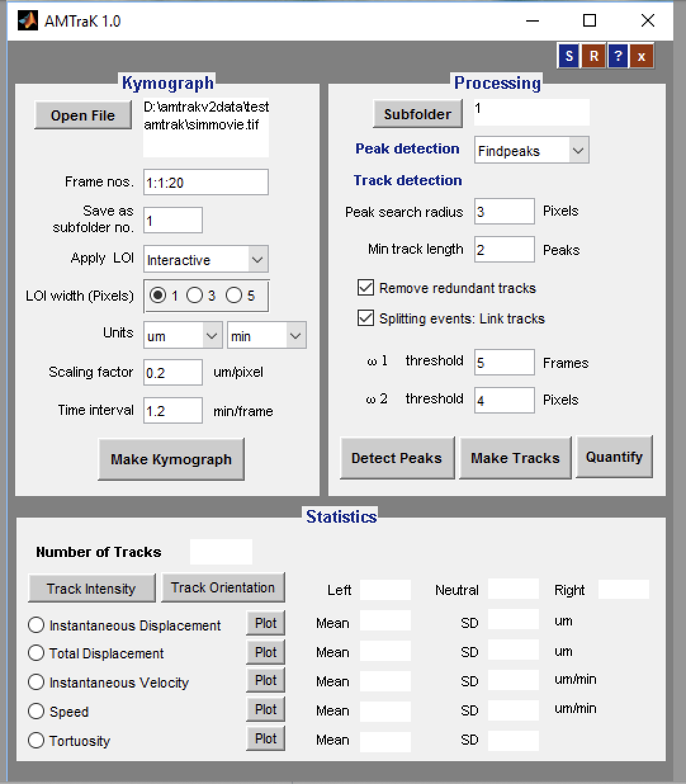The height and width of the screenshot is (784, 686).
Task: Run Detect Peaks
Action: [397, 457]
